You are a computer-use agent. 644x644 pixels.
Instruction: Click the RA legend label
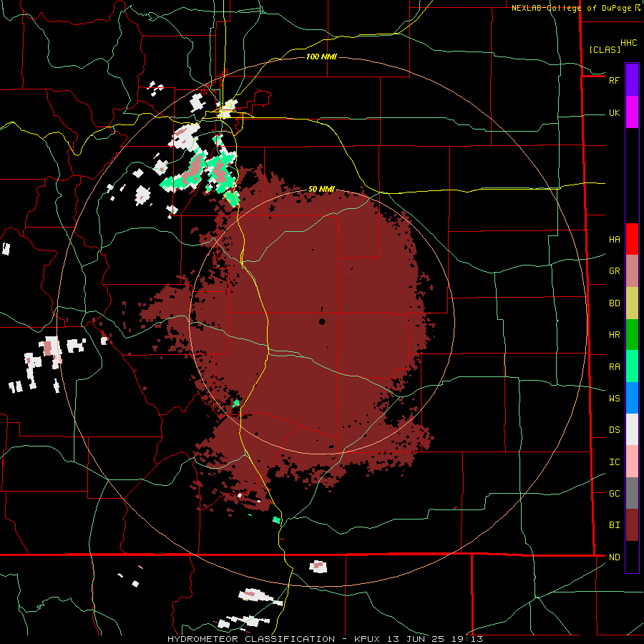tap(614, 367)
